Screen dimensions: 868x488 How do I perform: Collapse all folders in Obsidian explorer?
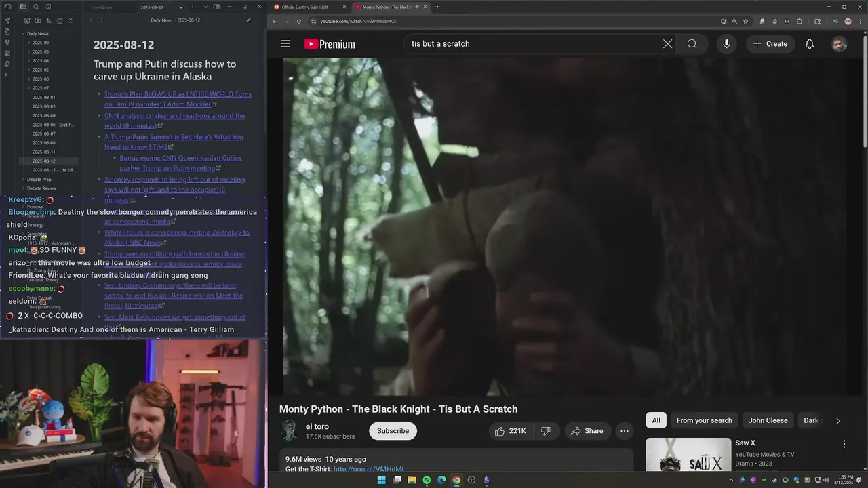[71, 20]
